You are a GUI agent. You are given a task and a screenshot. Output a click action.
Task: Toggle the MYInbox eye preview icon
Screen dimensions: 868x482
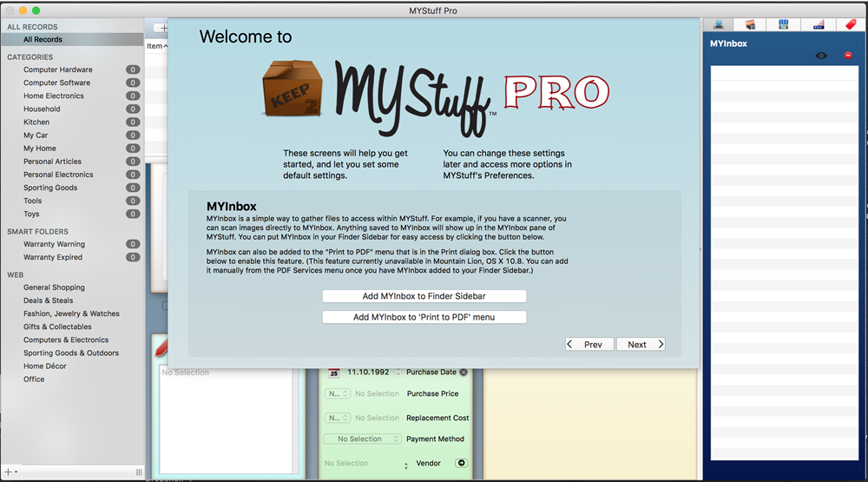tap(821, 56)
